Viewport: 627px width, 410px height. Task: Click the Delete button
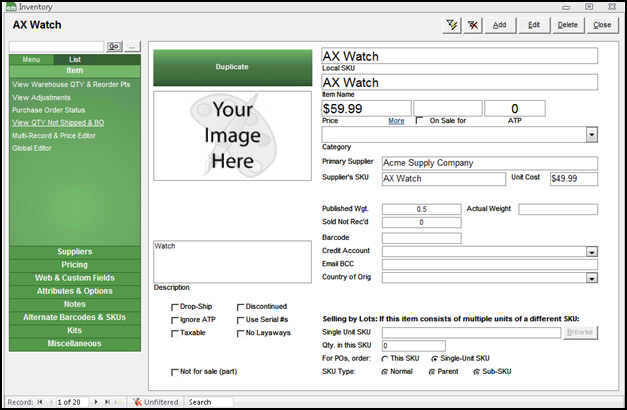coord(568,25)
